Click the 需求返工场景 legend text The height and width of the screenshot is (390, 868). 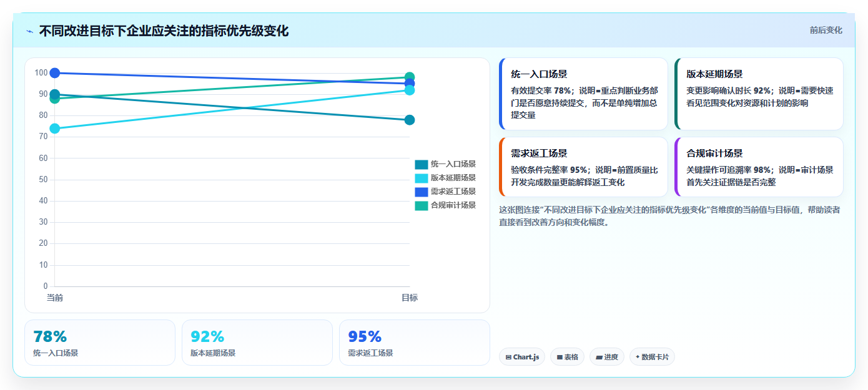click(453, 192)
